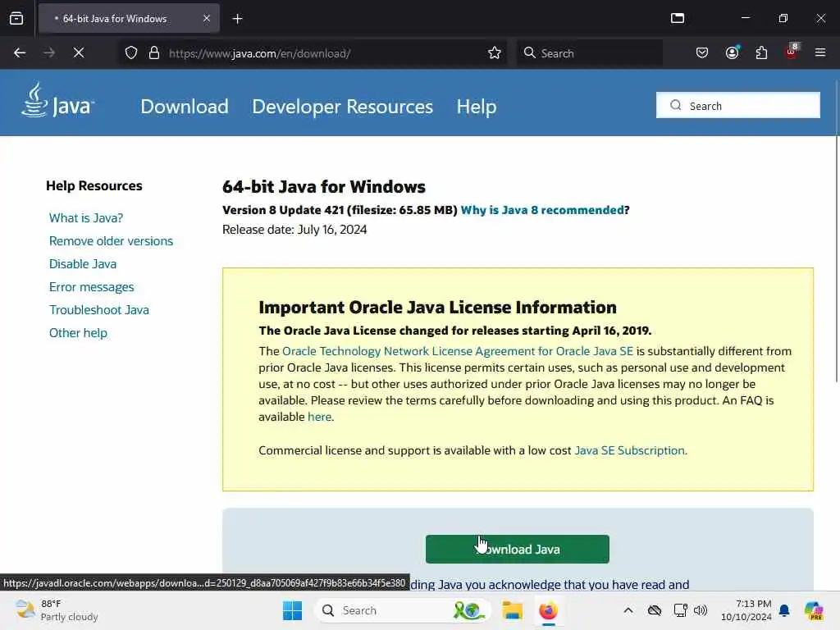View site security padlock info
Screen dimensions: 840x630
pyautogui.click(x=154, y=52)
